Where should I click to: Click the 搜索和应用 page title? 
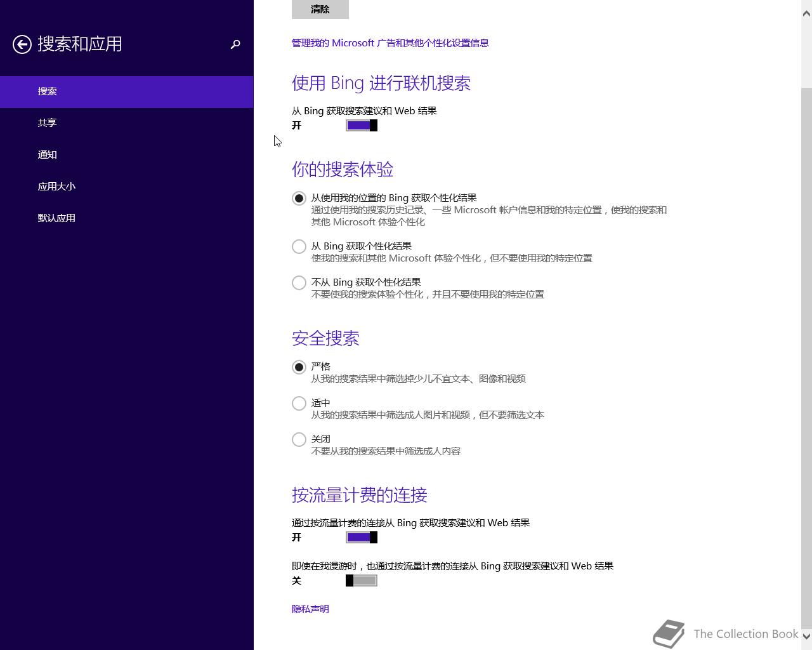pos(80,44)
